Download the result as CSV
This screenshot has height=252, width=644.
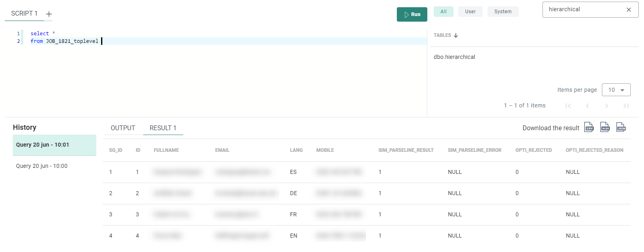589,127
